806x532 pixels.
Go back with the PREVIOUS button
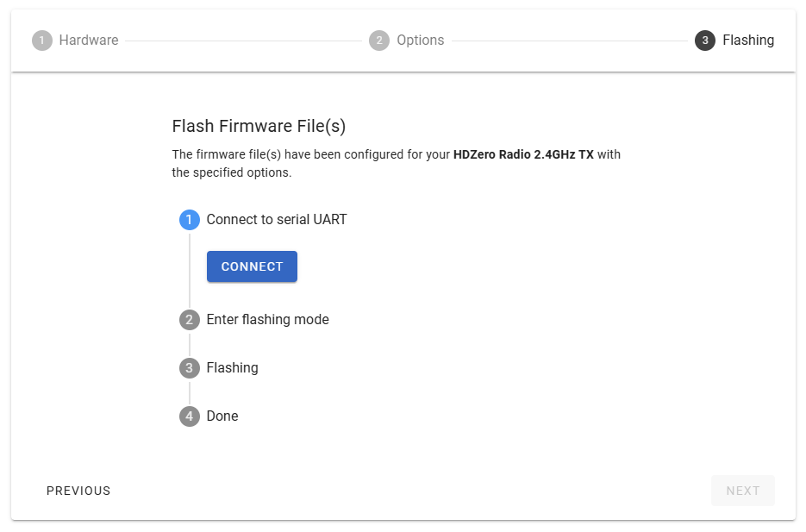(x=78, y=491)
